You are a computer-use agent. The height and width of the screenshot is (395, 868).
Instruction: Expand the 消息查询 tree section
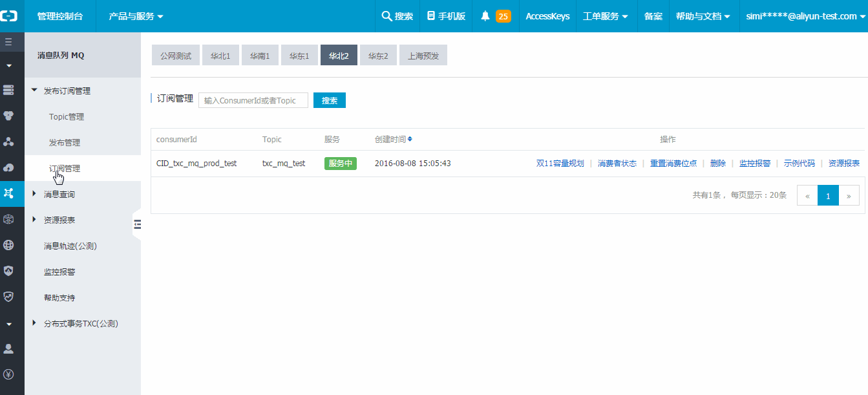(34, 194)
